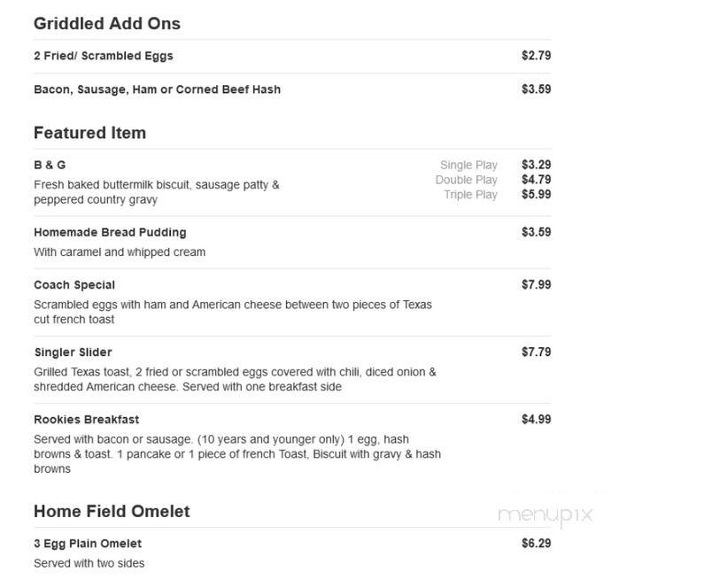This screenshot has height=588, width=704.
Task: Open the Homemade Bread Pudding item
Action: coord(110,233)
